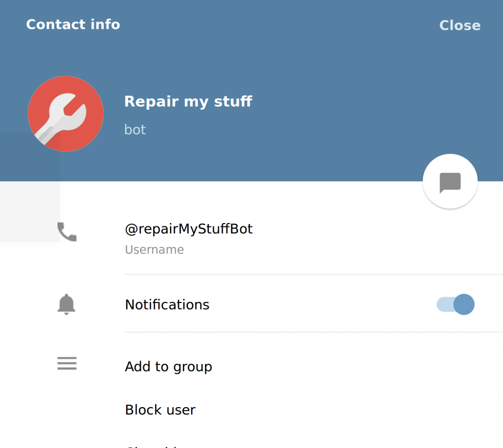The height and width of the screenshot is (448, 503).
Task: Click the Username field label
Action: click(x=154, y=250)
